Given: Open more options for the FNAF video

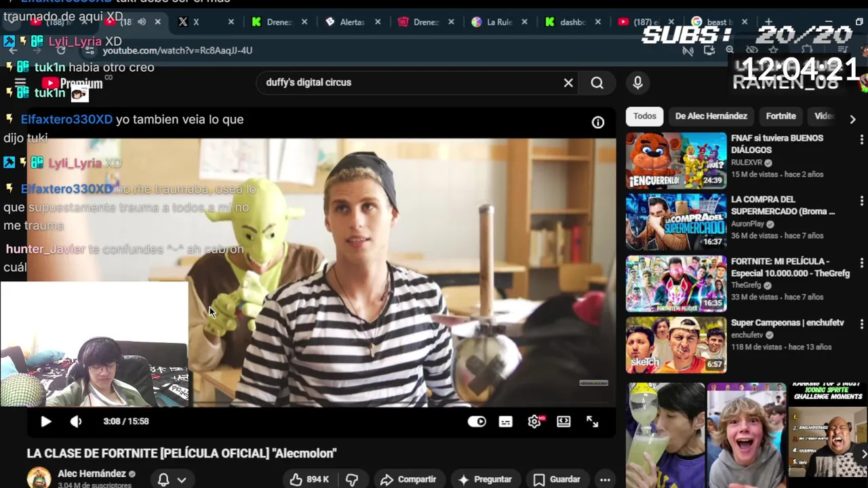Looking at the screenshot, I should click(862, 140).
